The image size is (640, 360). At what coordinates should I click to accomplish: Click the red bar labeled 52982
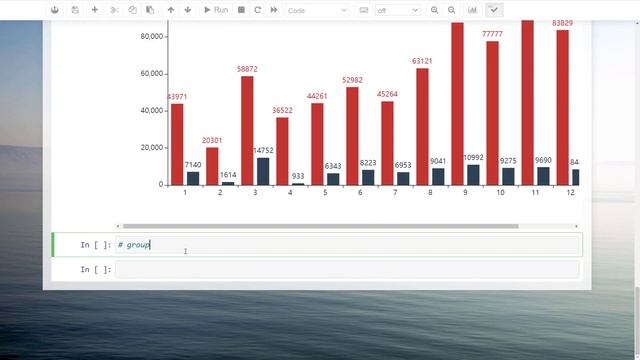click(353, 136)
